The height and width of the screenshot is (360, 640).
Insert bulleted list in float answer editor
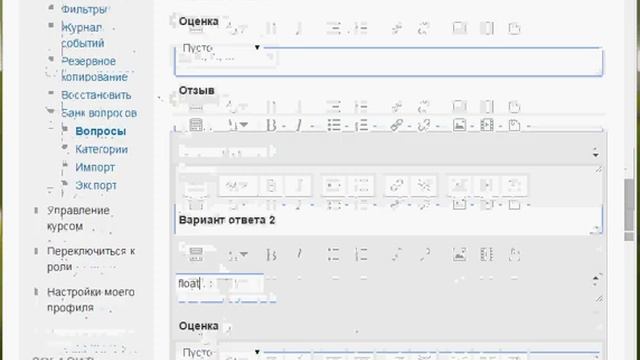(x=334, y=254)
